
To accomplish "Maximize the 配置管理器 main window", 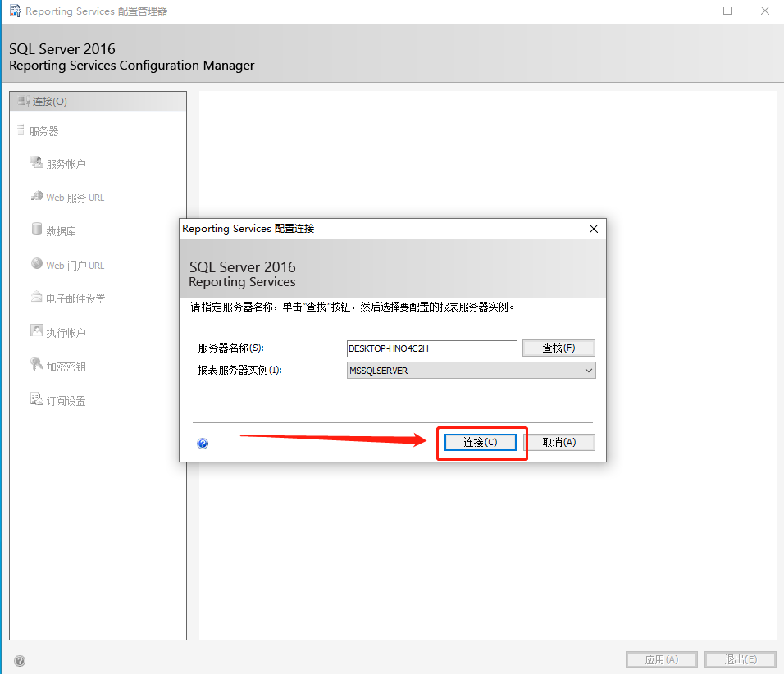I will tap(727, 11).
